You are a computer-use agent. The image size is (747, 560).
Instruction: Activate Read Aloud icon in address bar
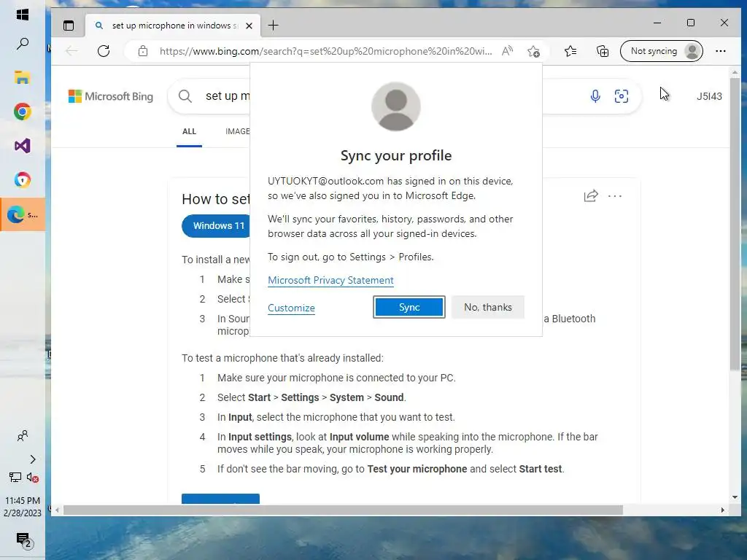pos(508,51)
